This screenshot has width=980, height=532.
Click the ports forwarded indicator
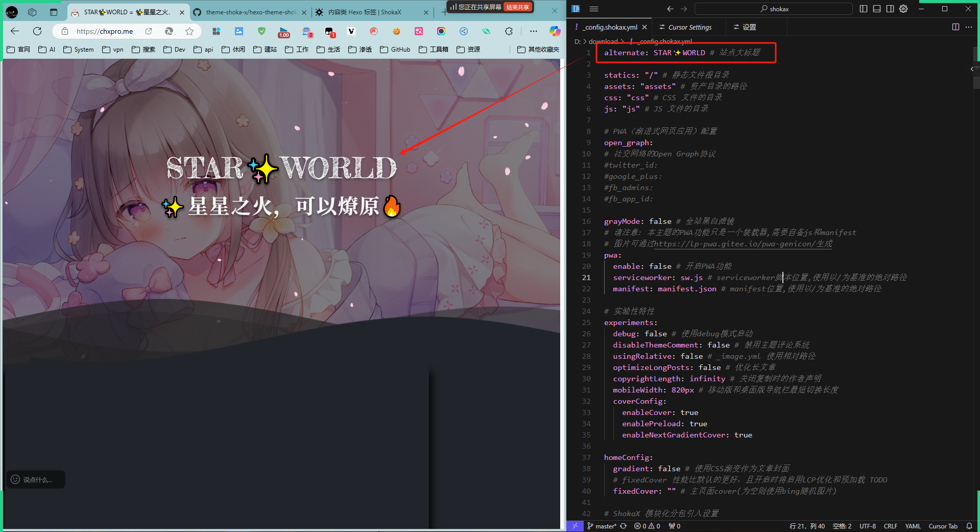pyautogui.click(x=675, y=526)
